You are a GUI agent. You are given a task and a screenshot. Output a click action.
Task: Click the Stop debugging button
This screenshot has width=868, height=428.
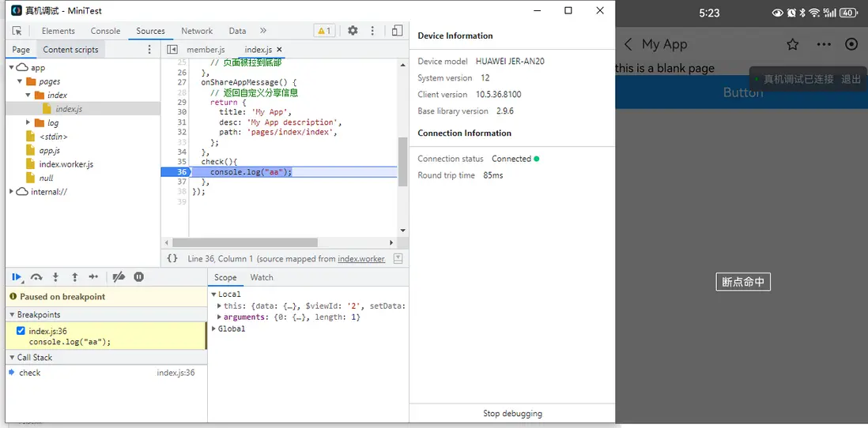512,413
